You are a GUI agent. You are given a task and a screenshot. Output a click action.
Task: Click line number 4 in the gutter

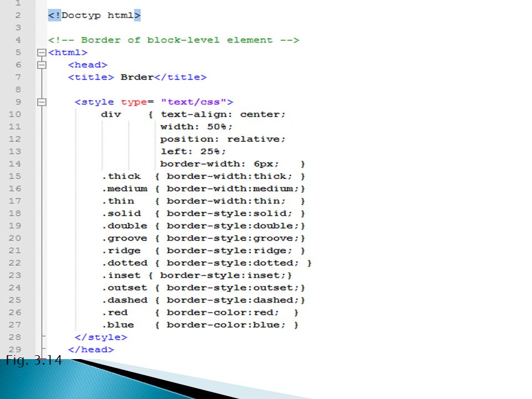pyautogui.click(x=18, y=40)
